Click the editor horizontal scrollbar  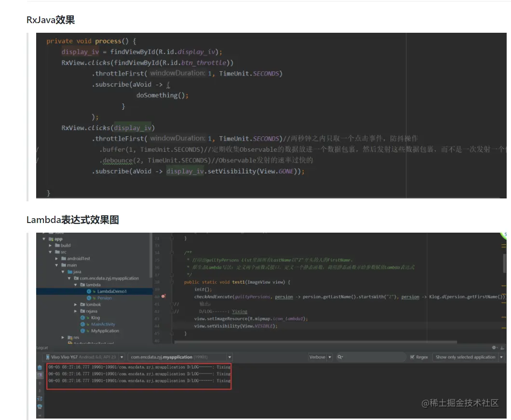[x=315, y=342]
